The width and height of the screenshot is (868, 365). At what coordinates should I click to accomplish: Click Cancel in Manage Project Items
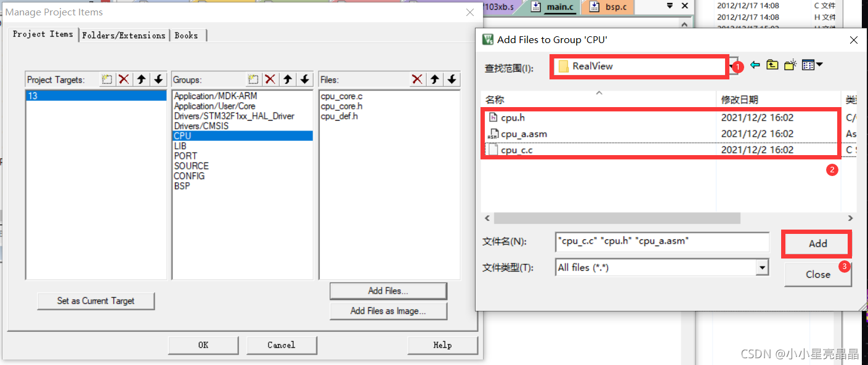(282, 345)
